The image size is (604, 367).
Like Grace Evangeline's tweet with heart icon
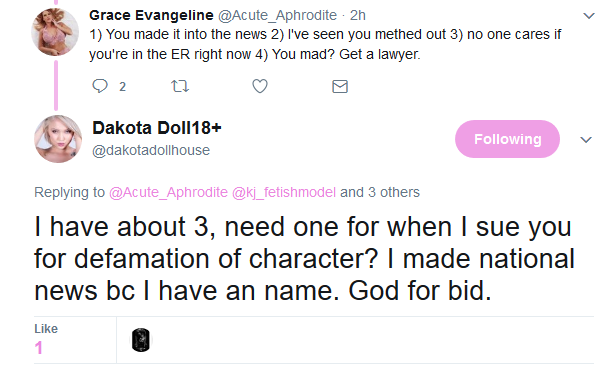click(260, 86)
